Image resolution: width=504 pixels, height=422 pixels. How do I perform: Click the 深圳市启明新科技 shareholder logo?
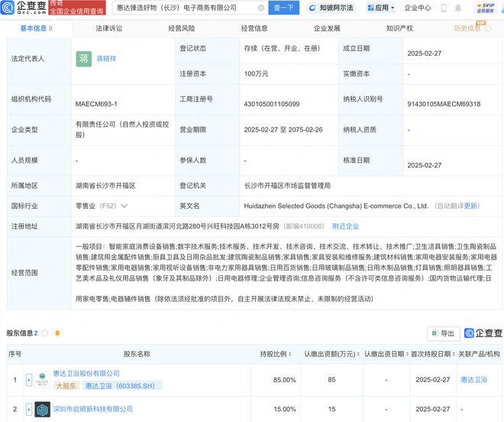(x=43, y=410)
